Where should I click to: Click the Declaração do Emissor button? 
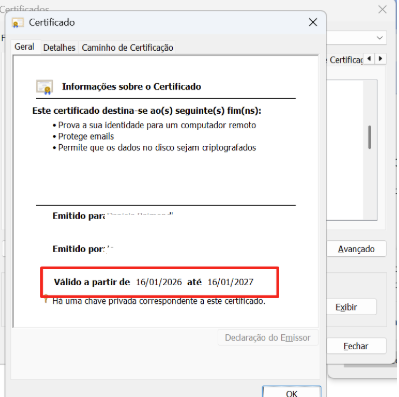point(268,338)
